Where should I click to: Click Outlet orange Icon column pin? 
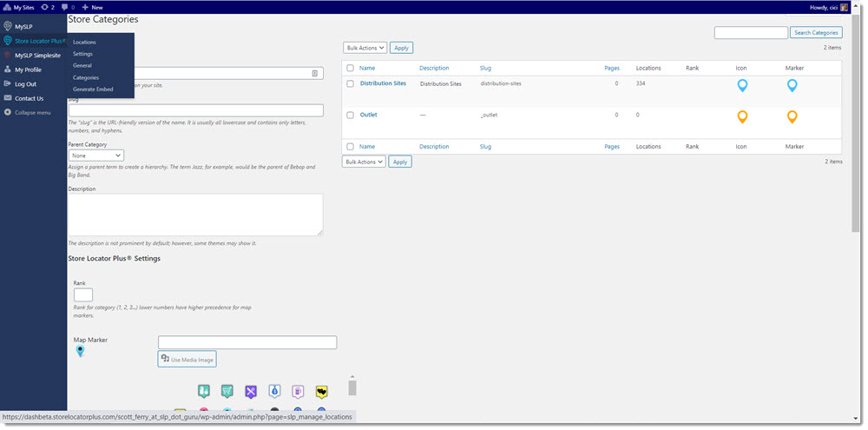click(x=742, y=117)
